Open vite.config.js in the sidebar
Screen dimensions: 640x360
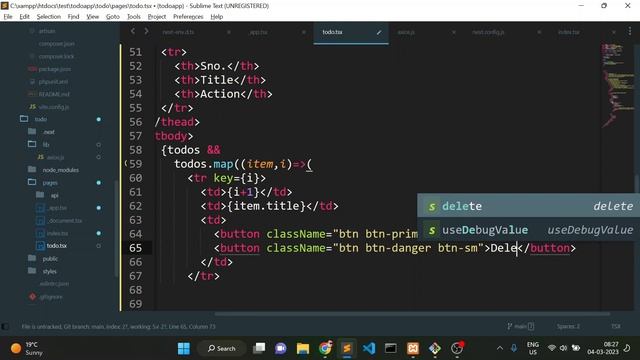pos(54,107)
